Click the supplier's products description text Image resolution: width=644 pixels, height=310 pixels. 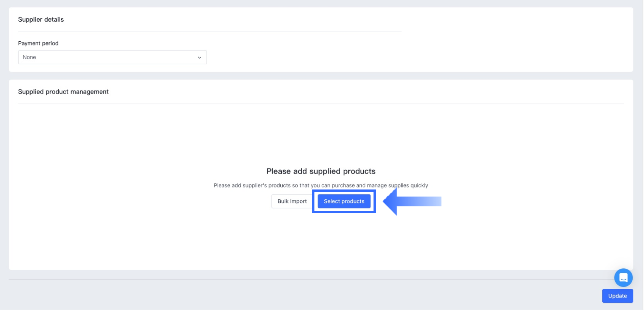pos(321,185)
